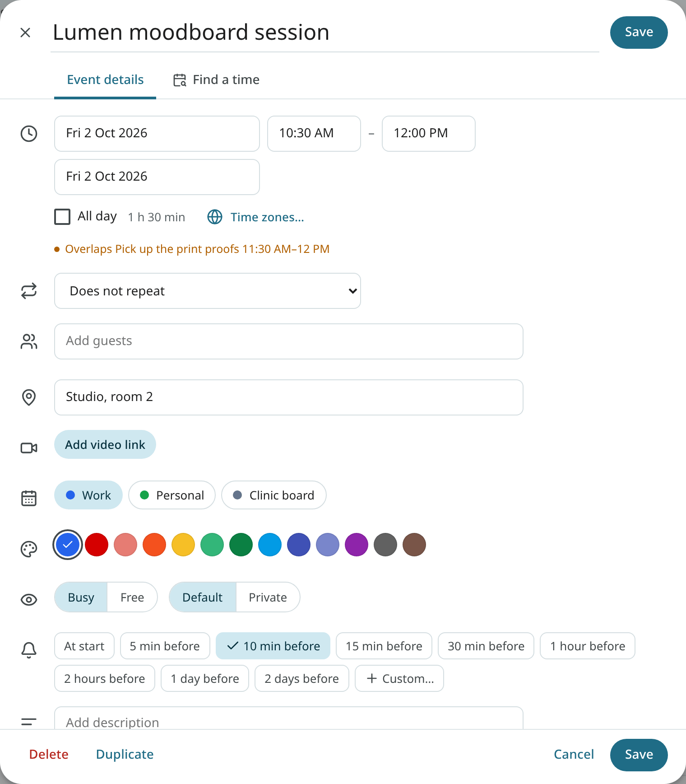
Task: Click the clock icon beside the date
Action: (29, 134)
